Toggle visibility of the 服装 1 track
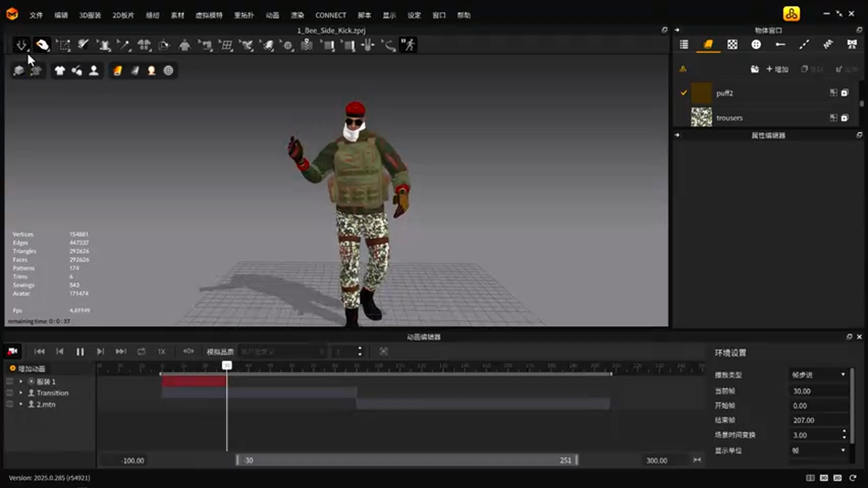Screen dimensions: 868x488 (x=9, y=382)
